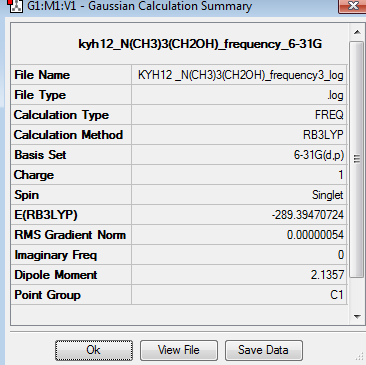
Task: Click the vertical scrollbar thumb
Action: click(x=357, y=159)
